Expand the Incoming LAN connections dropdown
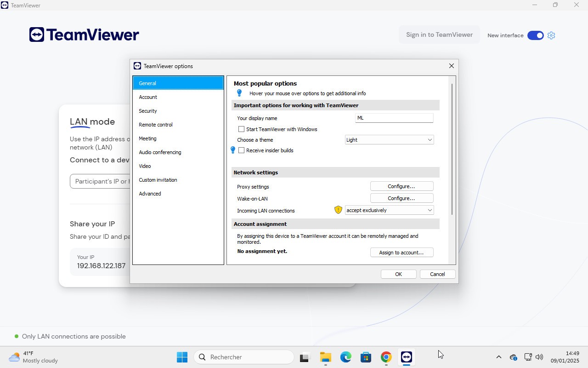Viewport: 588px width, 368px height. pos(389,210)
